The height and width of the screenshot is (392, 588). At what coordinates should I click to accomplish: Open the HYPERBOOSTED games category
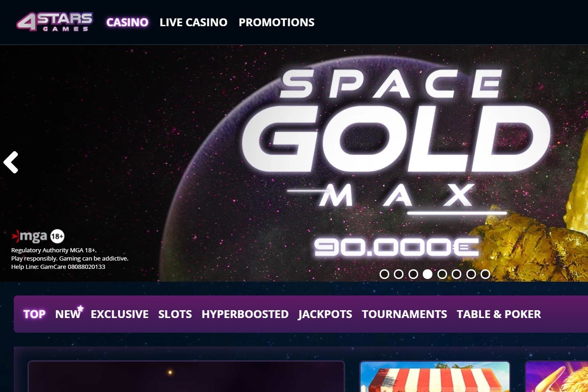[245, 314]
